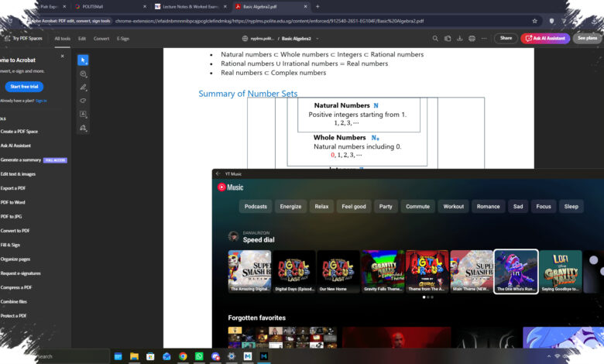Play Gravity Falls Theme speed dial tile

pos(383,272)
